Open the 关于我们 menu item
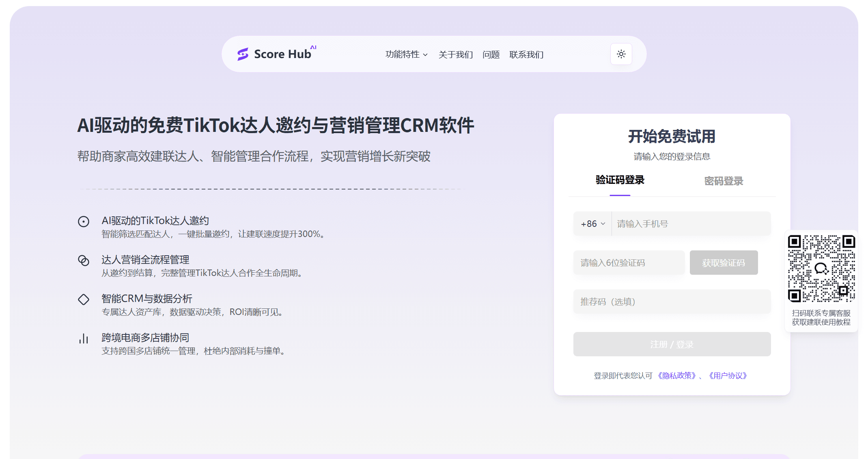Screen dimensions: 868x459 (455, 54)
